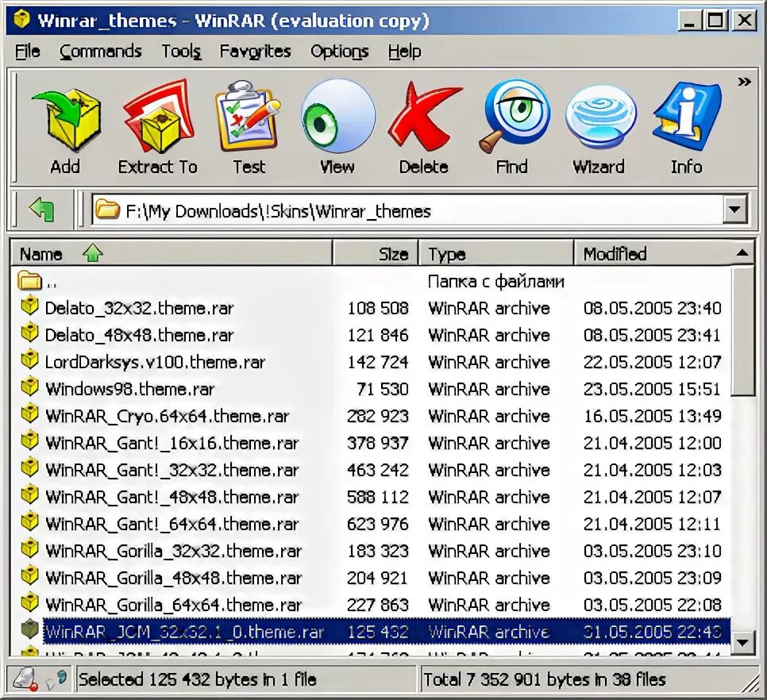Sort by the Type column header
Image resolution: width=767 pixels, height=700 pixels.
click(495, 253)
